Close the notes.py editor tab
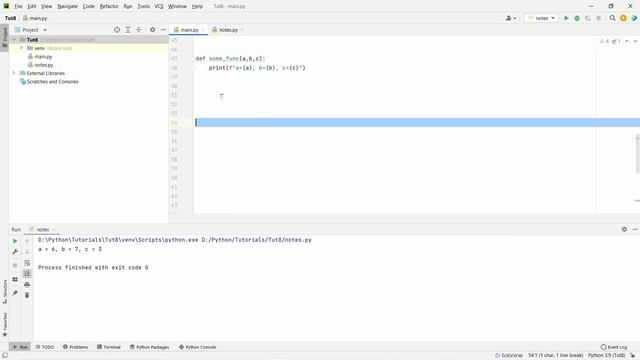Screen dimensions: 640x360 click(242, 30)
